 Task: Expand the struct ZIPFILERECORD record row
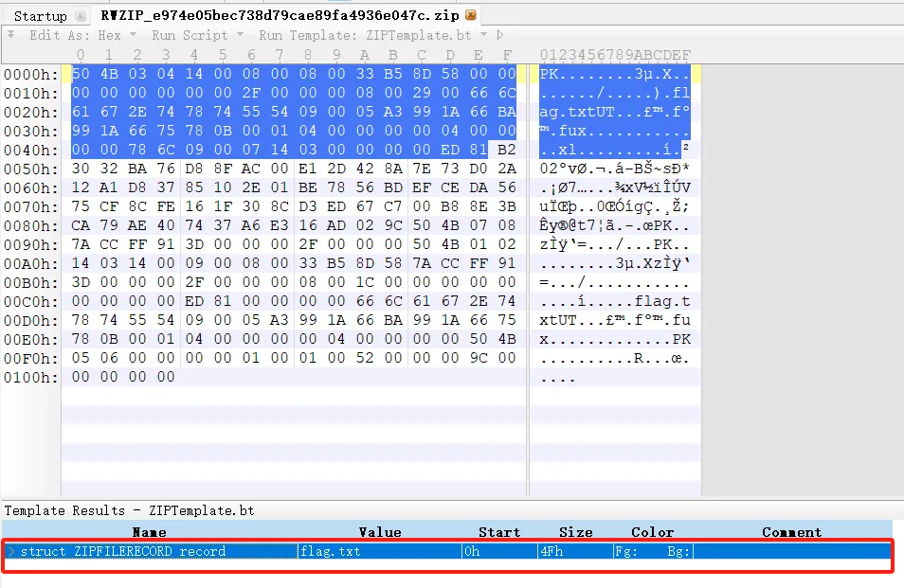pyautogui.click(x=11, y=551)
